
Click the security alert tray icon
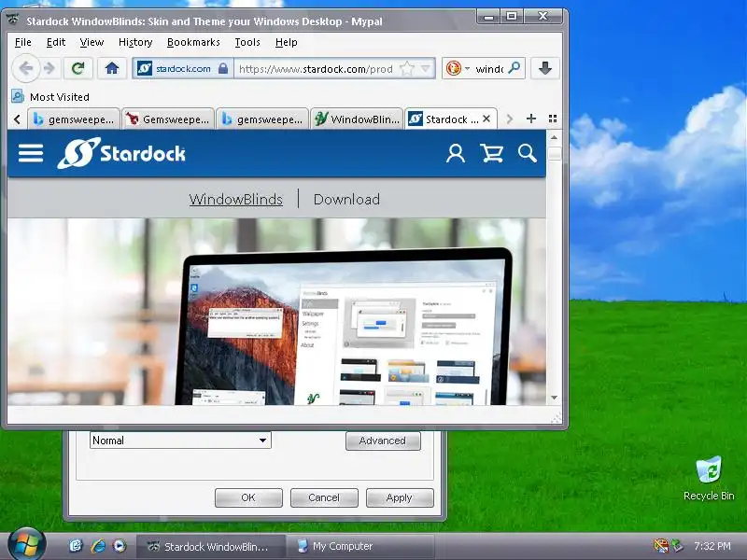click(661, 546)
